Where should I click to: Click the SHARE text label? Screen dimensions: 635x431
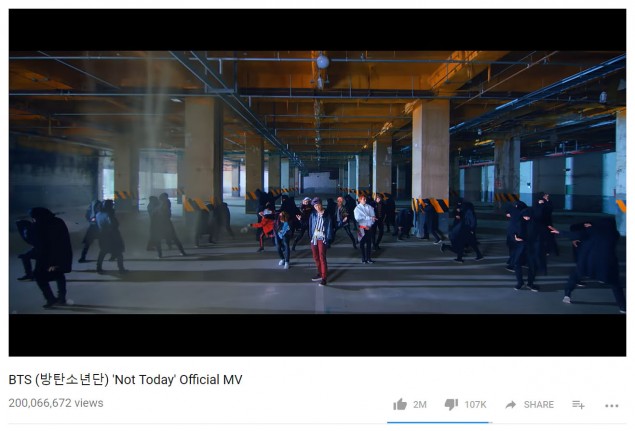click(x=539, y=404)
